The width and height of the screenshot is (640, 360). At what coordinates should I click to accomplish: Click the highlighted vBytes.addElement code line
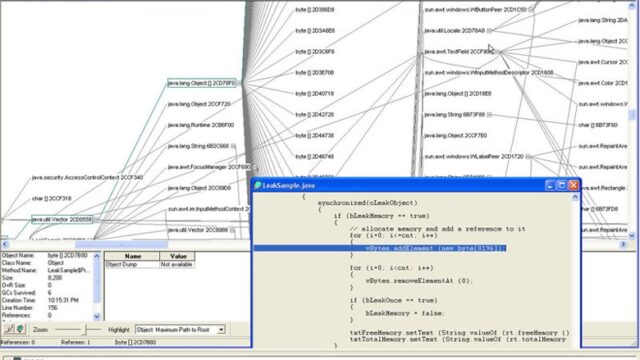click(x=380, y=248)
